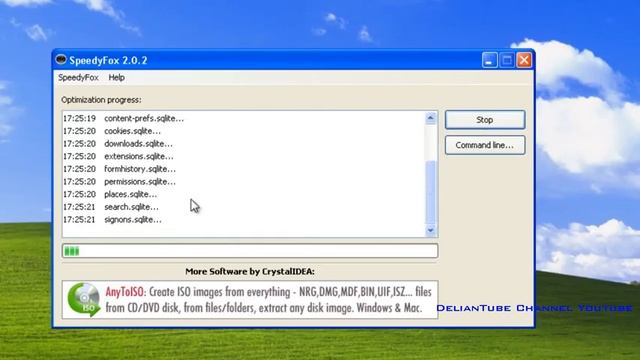Click the 17:25:19 timestamp

tap(79, 118)
